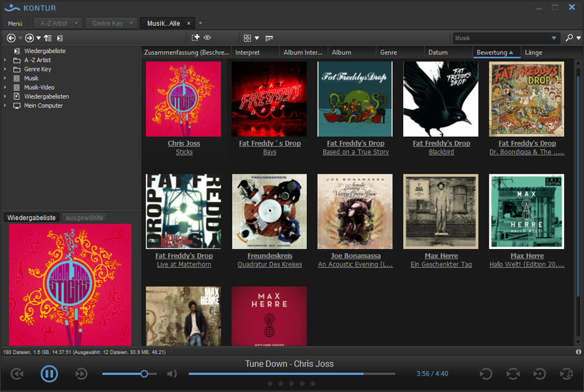This screenshot has height=392, width=584.
Task: Pause the current track
Action: point(49,374)
